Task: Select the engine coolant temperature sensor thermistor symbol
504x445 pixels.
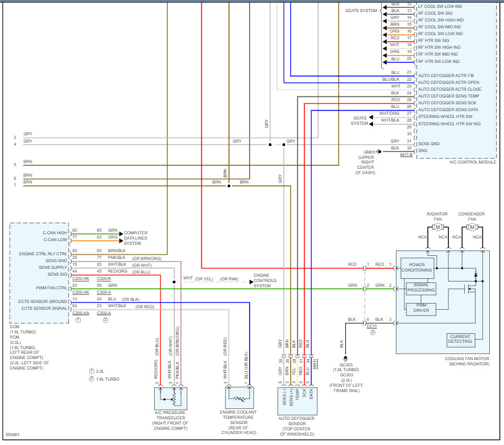Action: (240, 398)
